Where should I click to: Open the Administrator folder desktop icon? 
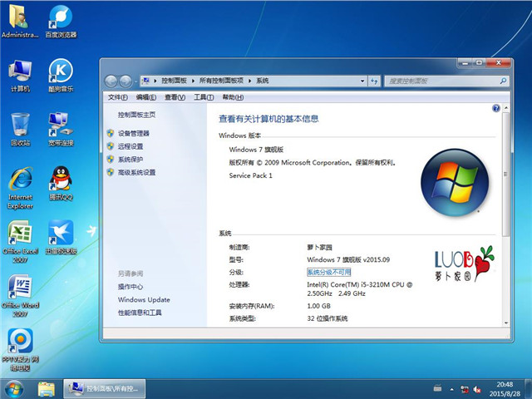[20, 21]
